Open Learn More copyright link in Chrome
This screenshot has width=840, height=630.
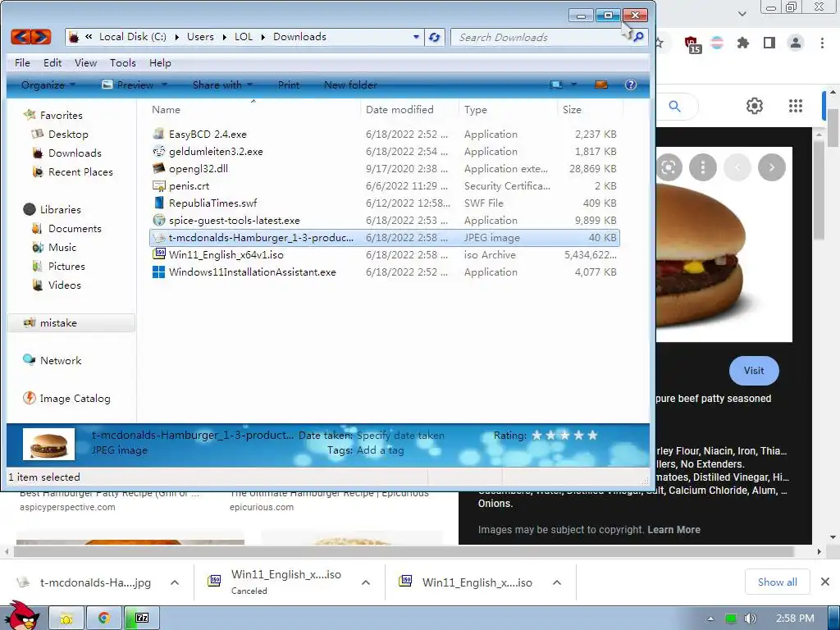click(x=674, y=530)
